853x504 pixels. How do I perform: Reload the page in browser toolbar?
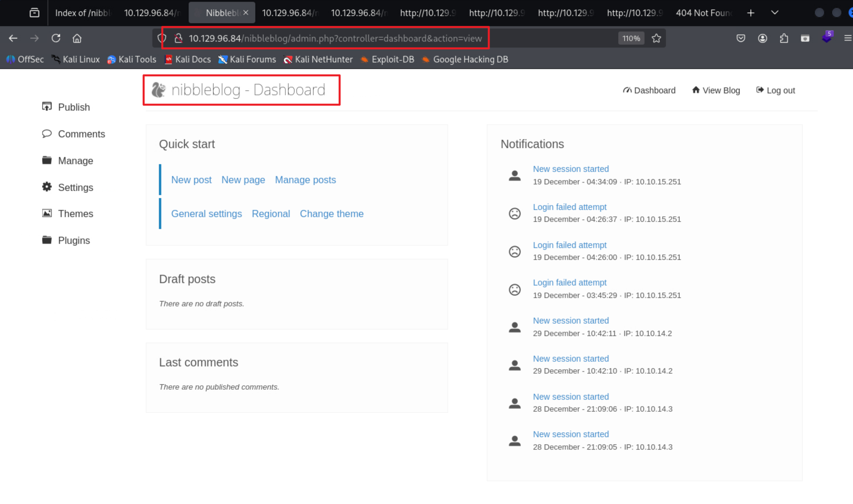coord(56,38)
